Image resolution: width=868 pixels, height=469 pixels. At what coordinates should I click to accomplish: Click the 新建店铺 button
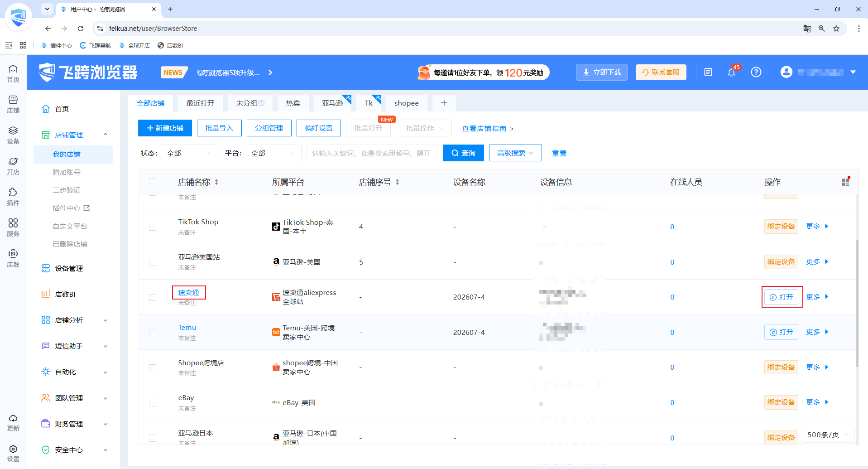point(165,128)
